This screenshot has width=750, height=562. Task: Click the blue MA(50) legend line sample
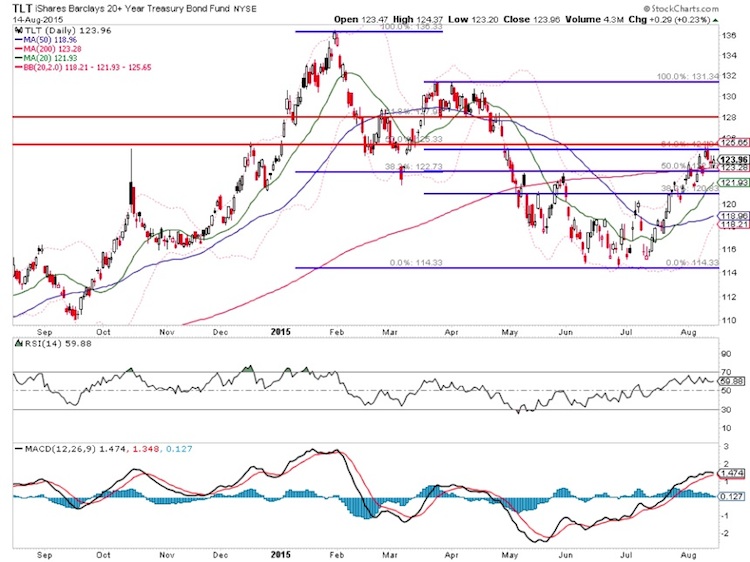pos(19,40)
